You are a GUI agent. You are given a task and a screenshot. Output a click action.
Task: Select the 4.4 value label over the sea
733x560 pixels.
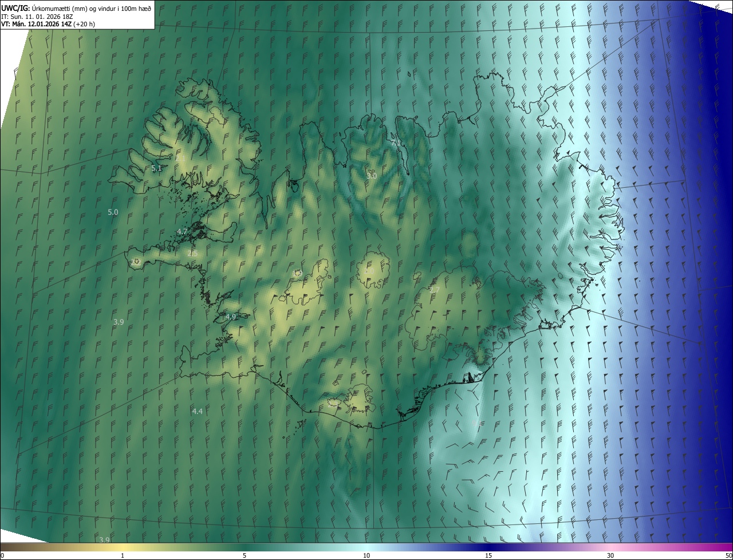tap(197, 411)
